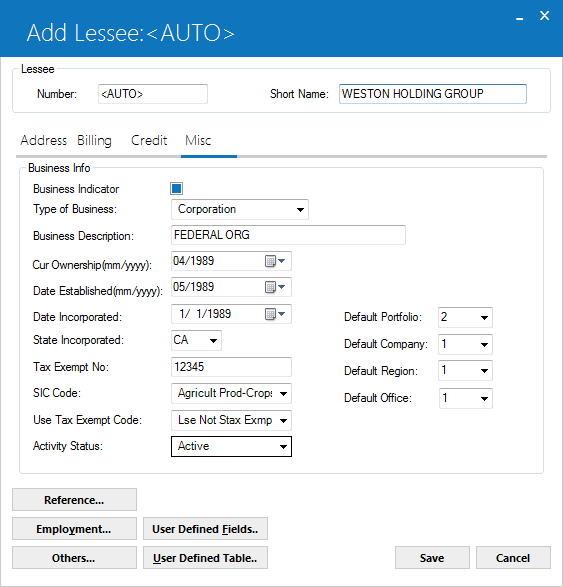Open the Billing tab
563x587 pixels.
click(94, 140)
